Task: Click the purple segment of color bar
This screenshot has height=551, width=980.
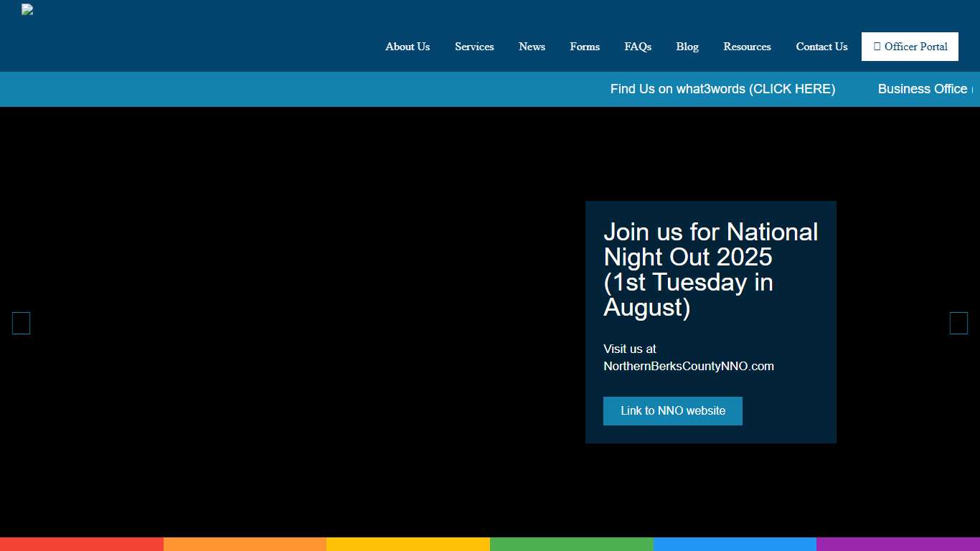Action: 897,544
